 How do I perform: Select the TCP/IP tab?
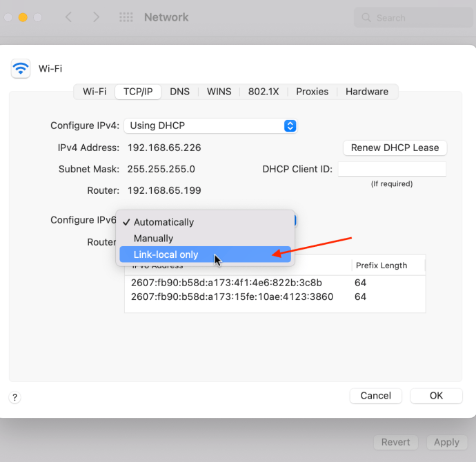(138, 92)
